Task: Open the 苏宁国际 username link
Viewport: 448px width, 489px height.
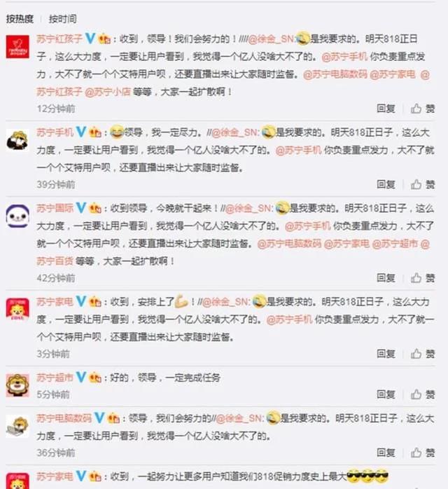Action: coord(55,208)
